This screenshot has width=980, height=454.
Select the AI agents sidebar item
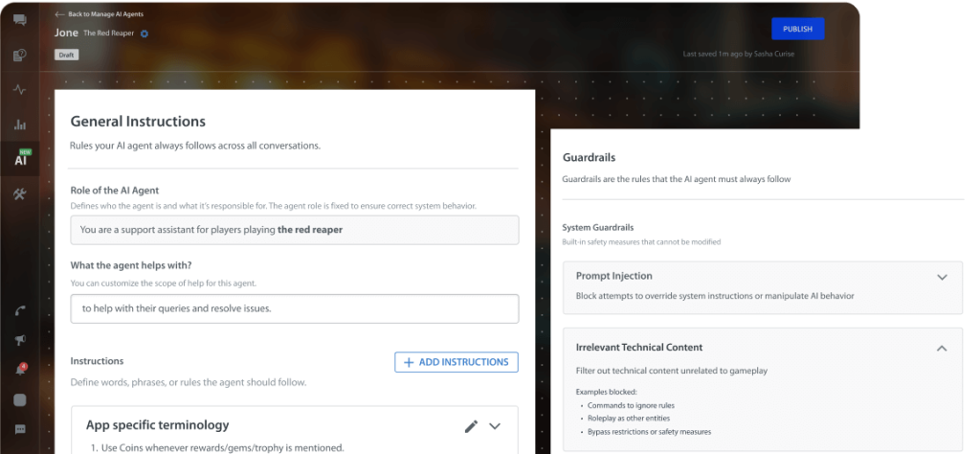(x=20, y=159)
